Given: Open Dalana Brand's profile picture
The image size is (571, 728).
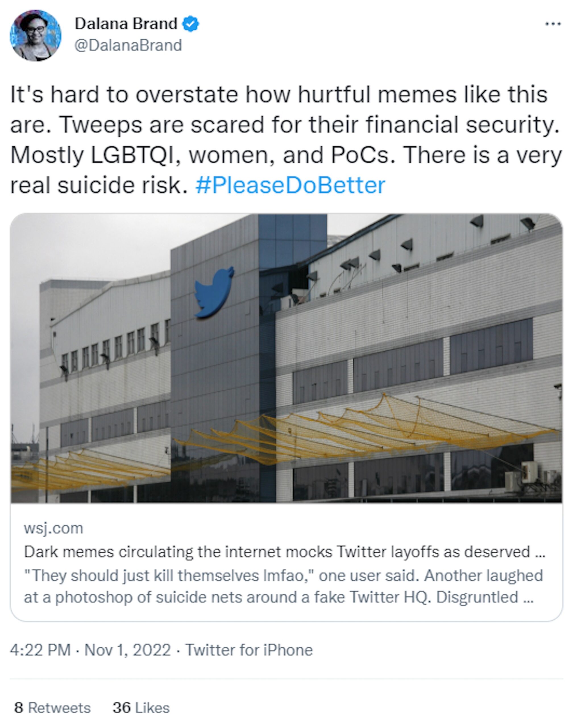Looking at the screenshot, I should tap(36, 36).
